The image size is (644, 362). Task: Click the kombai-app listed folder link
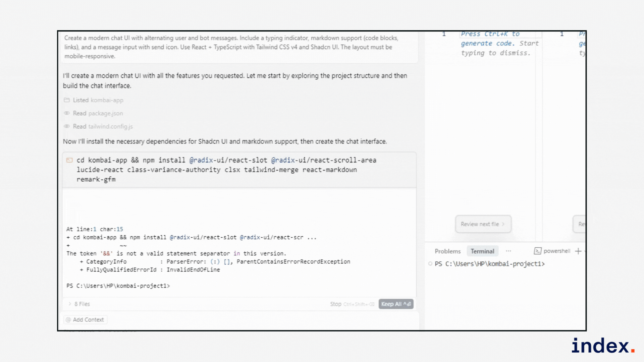[x=107, y=100]
